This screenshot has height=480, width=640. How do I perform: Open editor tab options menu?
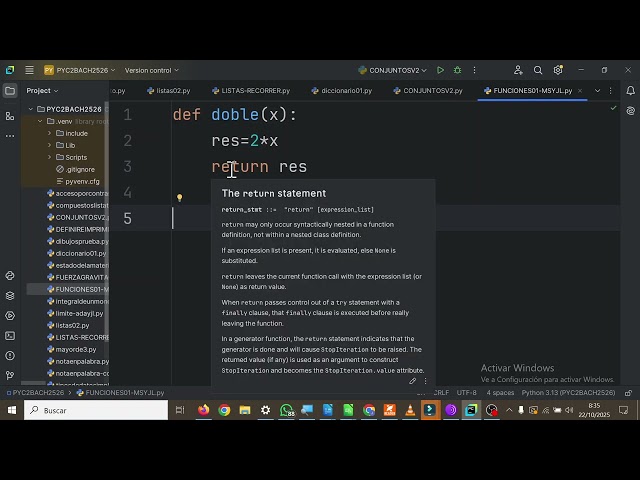pyautogui.click(x=611, y=91)
